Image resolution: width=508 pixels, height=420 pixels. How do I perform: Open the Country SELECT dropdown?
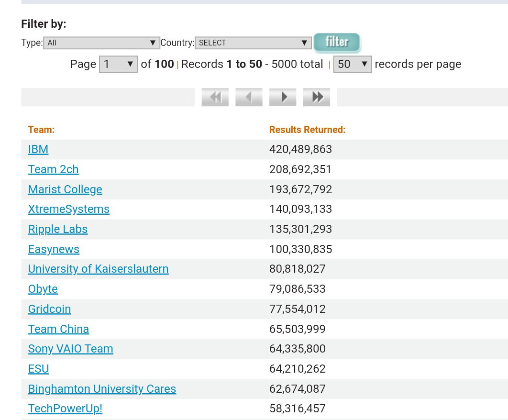(x=253, y=43)
